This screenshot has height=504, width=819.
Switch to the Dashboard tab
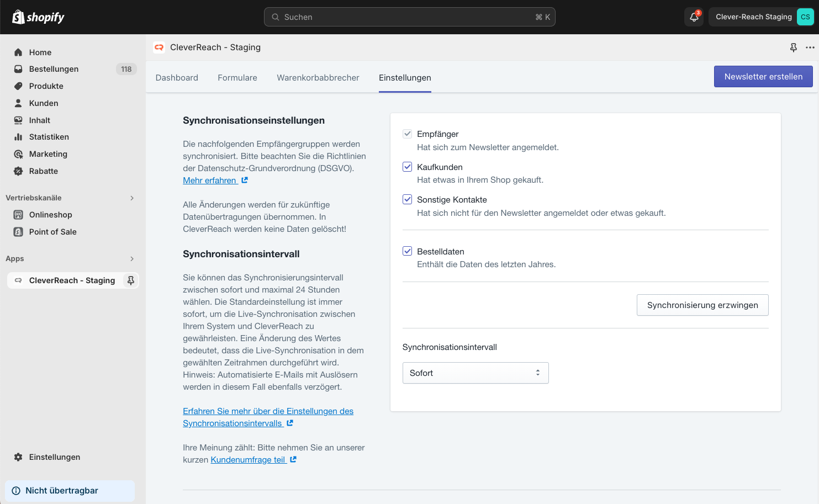[177, 78]
